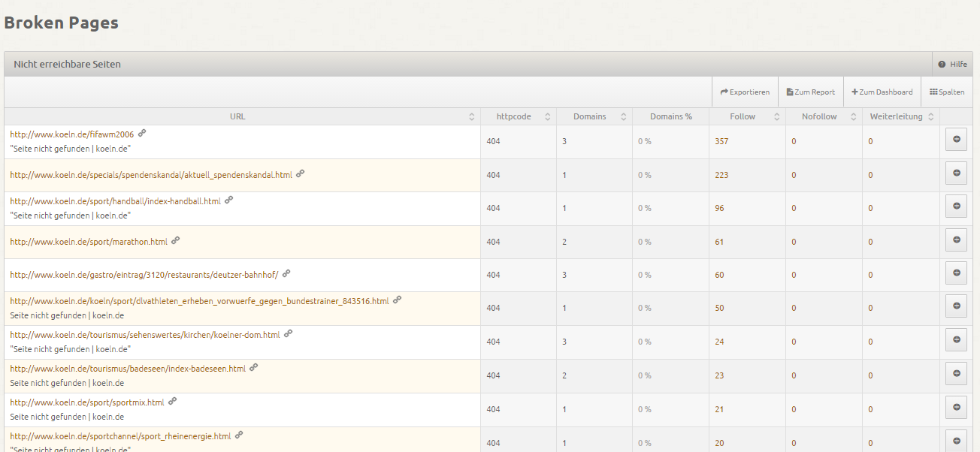Open the sport_rheinenergie.html URL link

(x=120, y=436)
